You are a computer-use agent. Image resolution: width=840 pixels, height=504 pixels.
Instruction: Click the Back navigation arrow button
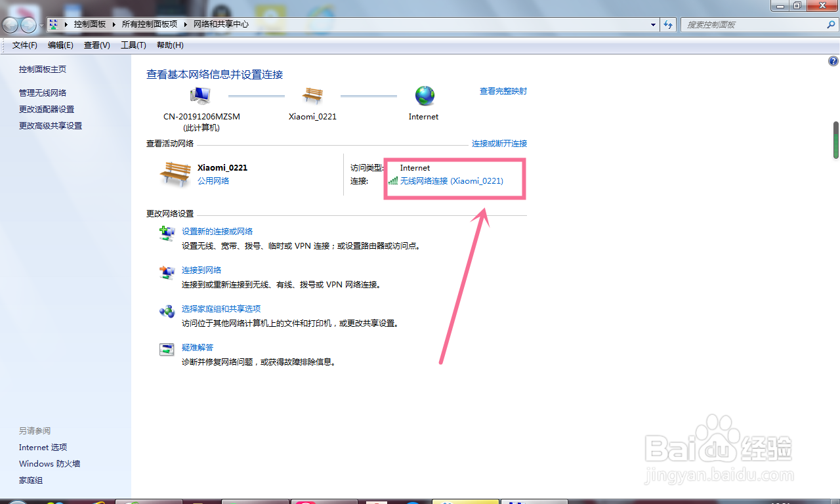click(10, 25)
